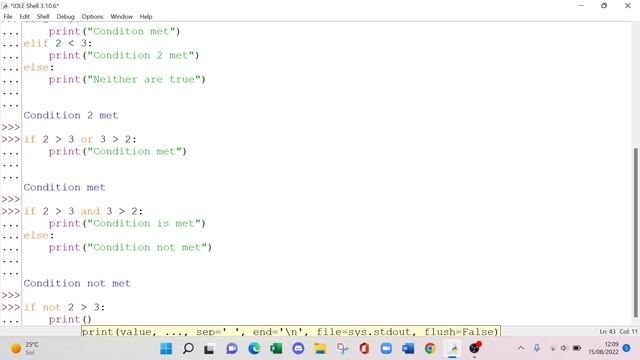Open Google Chrome from taskbar
The width and height of the screenshot is (640, 360).
430,349
